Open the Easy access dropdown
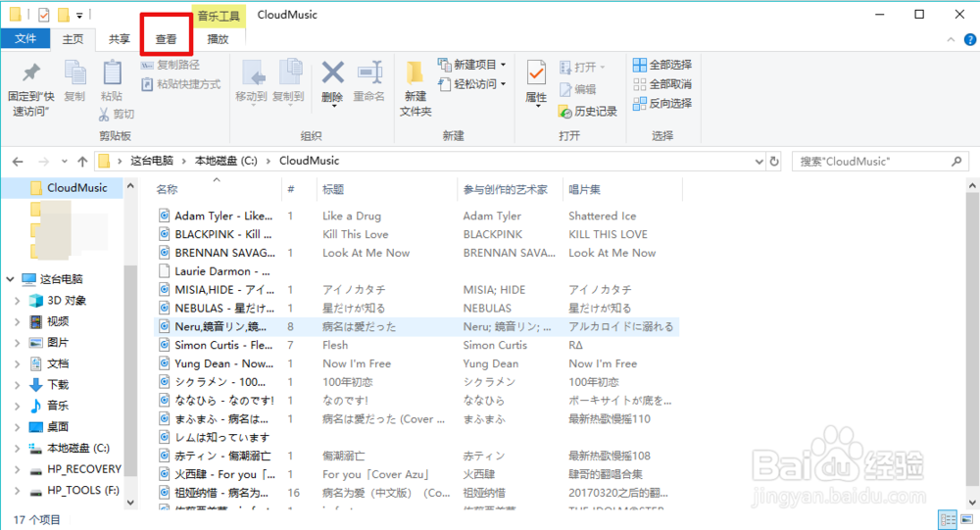 (x=472, y=83)
